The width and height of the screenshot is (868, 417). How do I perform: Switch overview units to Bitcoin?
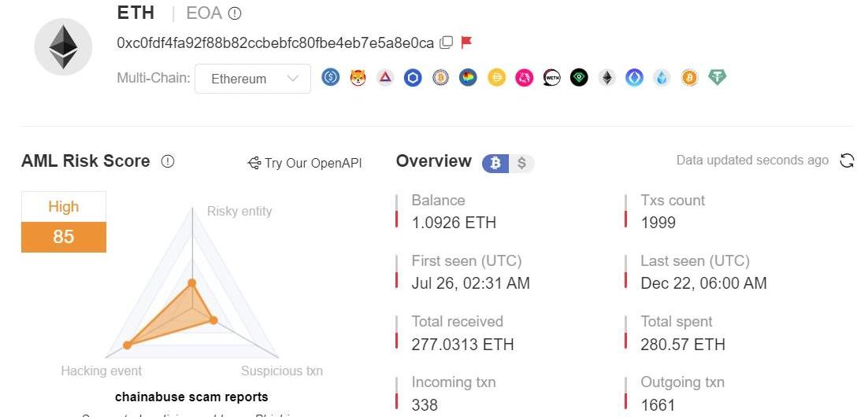point(495,163)
